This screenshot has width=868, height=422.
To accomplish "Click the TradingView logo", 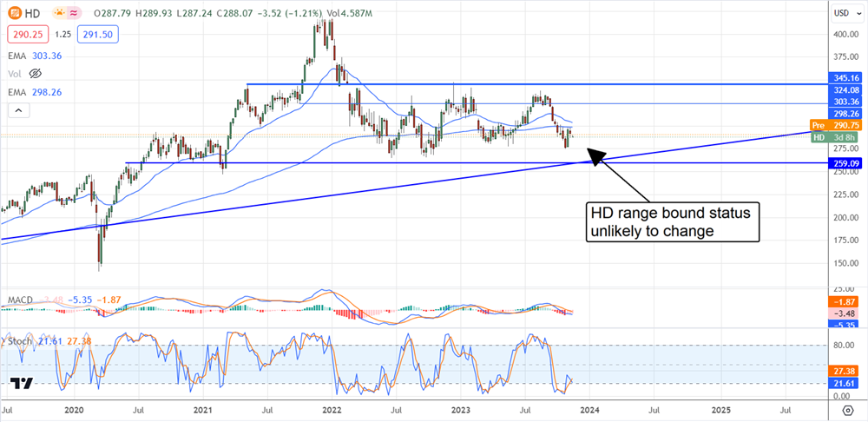I will (x=21, y=383).
